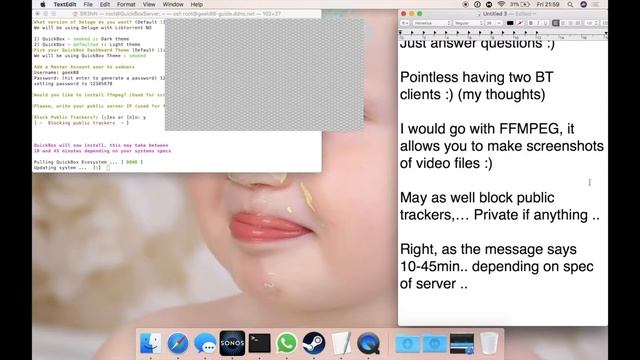This screenshot has width=640, height=360.
Task: Open the black text color swatch
Action: click(510, 23)
